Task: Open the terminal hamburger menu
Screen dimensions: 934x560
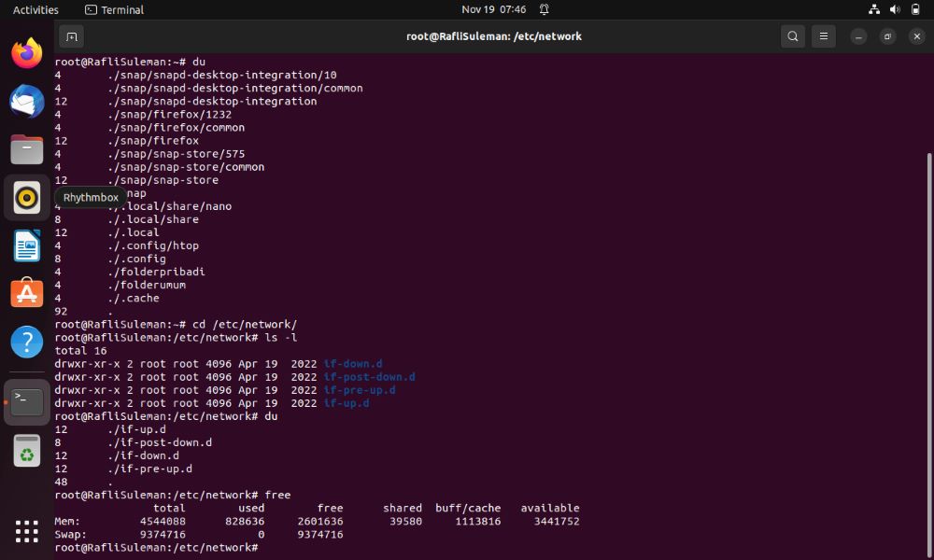Action: 823,36
